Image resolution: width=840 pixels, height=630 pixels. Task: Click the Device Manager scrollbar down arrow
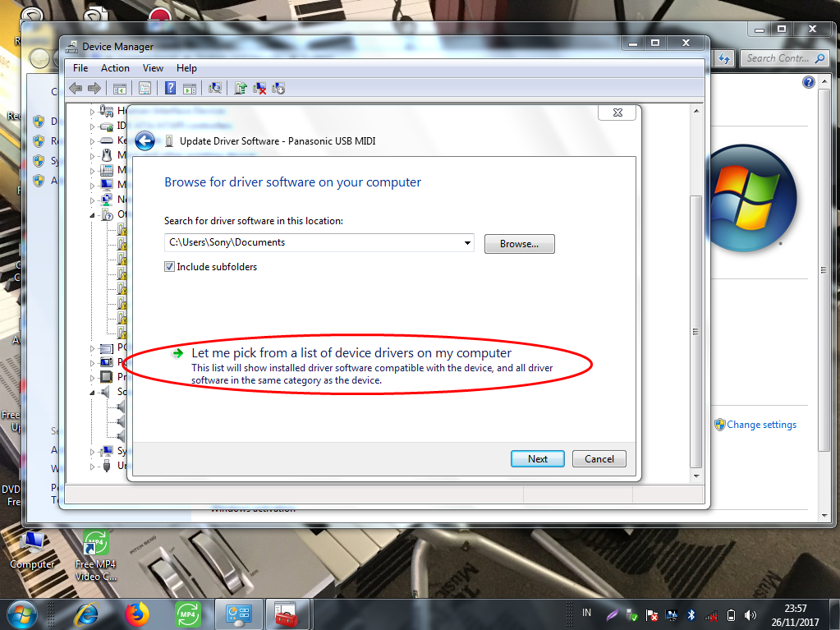(695, 476)
